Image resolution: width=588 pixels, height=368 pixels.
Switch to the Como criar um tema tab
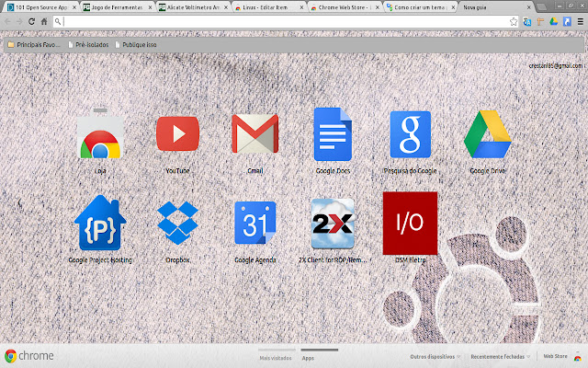tap(420, 7)
